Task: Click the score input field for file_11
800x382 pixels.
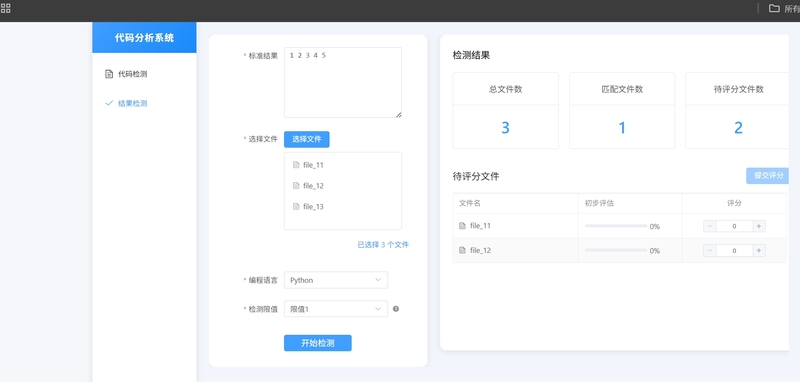Action: click(734, 226)
